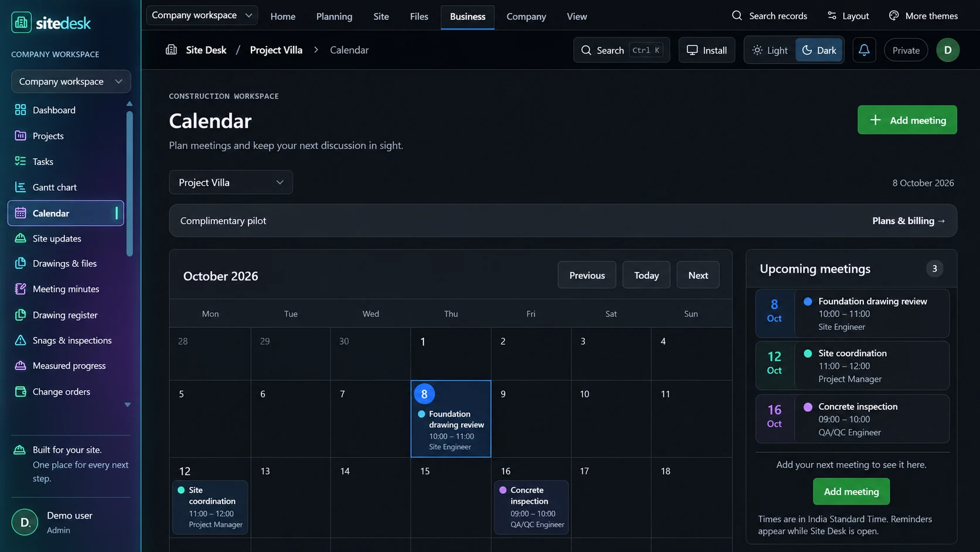980x552 pixels.
Task: Go to Next month
Action: coord(697,275)
